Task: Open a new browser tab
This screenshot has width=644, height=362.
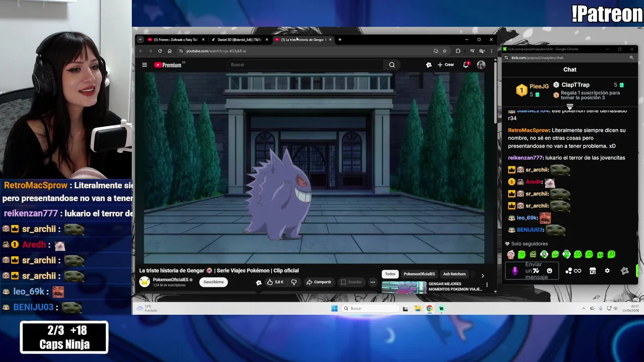Action: click(340, 40)
